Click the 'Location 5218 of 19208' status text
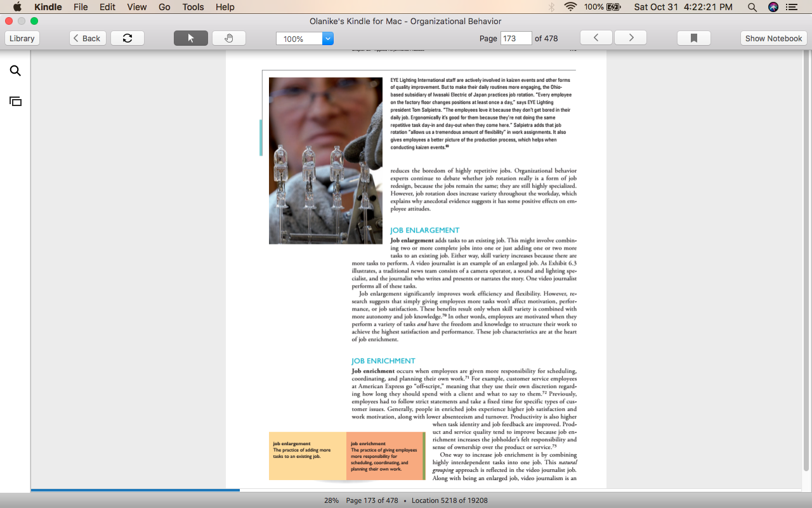 450,500
